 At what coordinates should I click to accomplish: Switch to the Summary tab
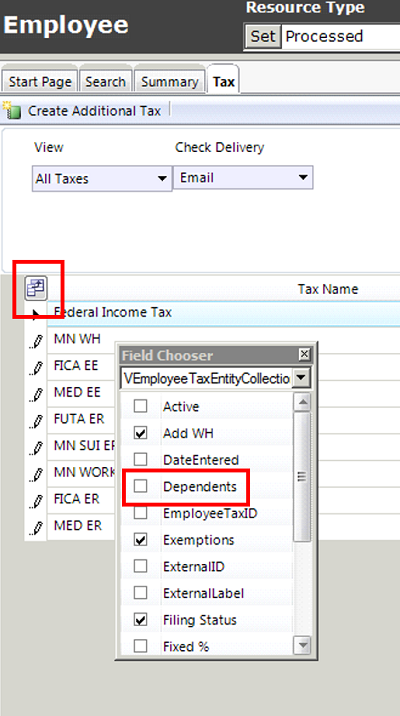169,82
